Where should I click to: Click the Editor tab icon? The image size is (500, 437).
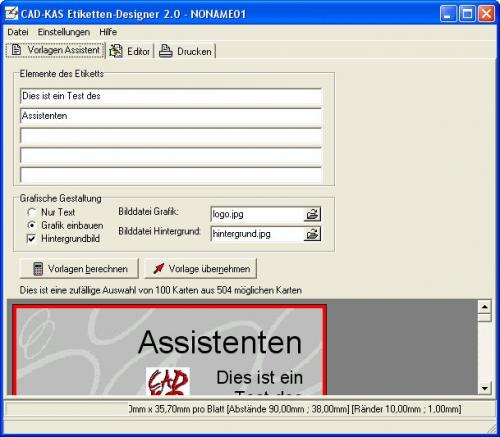click(116, 51)
